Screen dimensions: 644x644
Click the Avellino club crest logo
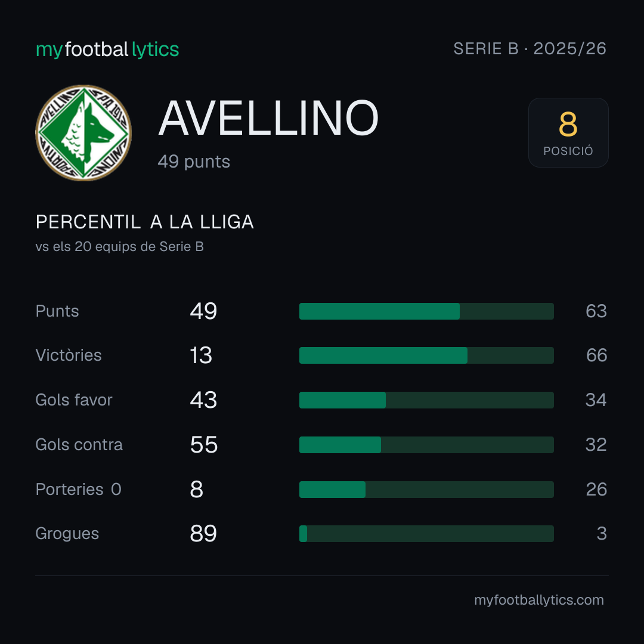coord(83,132)
